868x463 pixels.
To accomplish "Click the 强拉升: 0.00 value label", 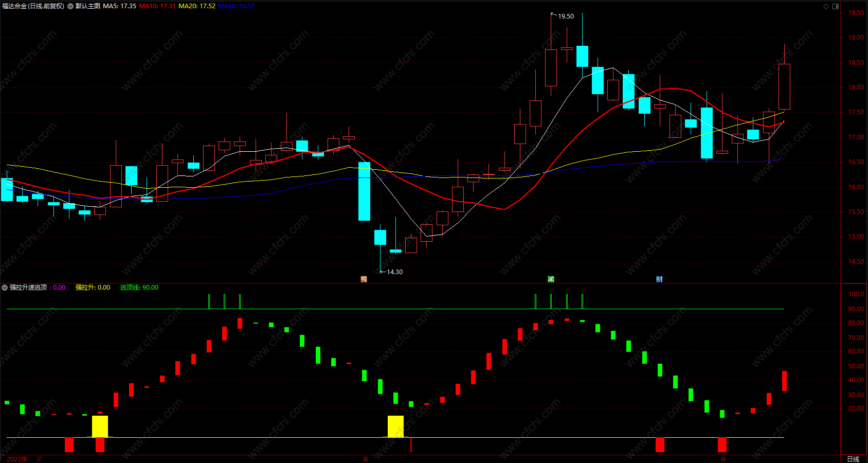I will point(93,288).
